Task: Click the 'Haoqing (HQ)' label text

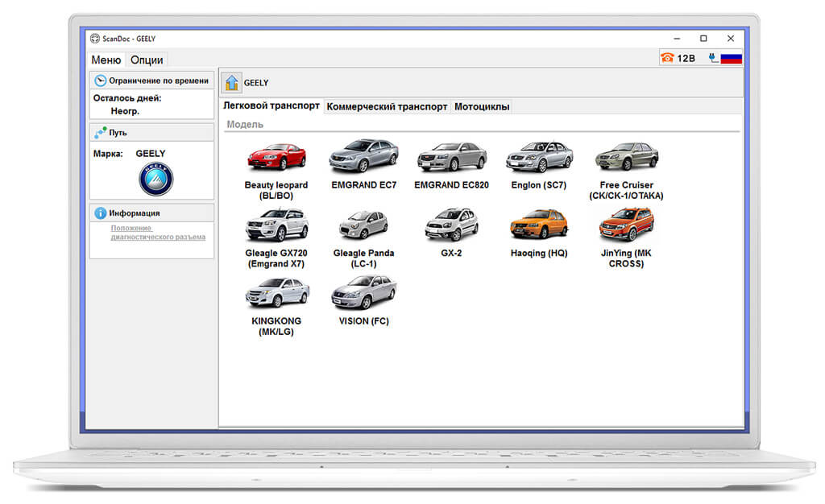Action: (539, 253)
